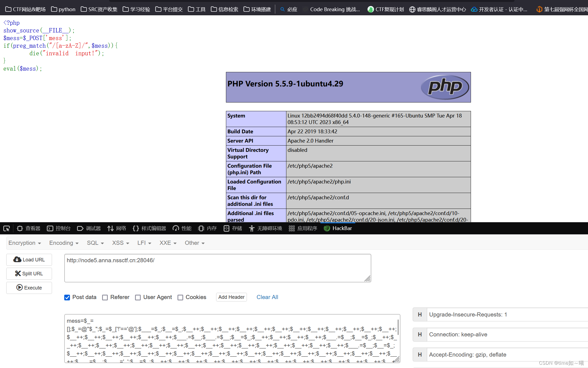The width and height of the screenshot is (588, 368).
Task: Open the 样式编辑器 style editor tab
Action: pos(149,228)
